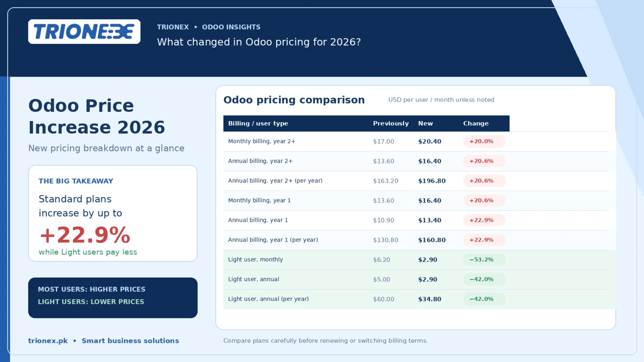This screenshot has width=644, height=362.
Task: Select "THE BIG TAKEAWAY" card heading
Action: 76,181
